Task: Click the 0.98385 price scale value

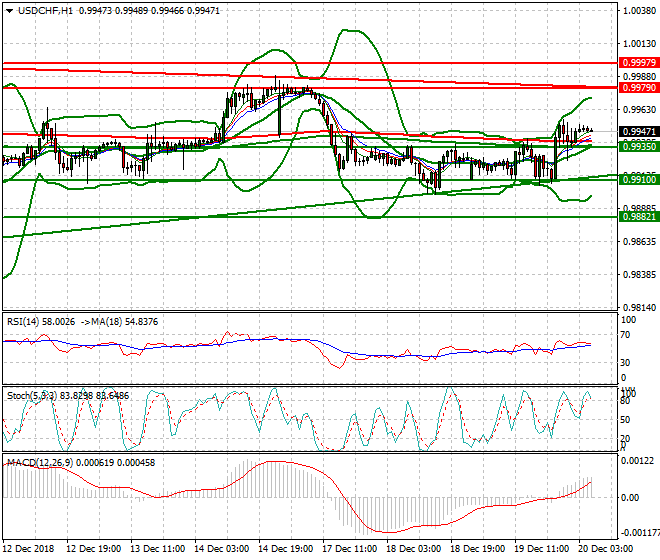Action: [x=639, y=275]
